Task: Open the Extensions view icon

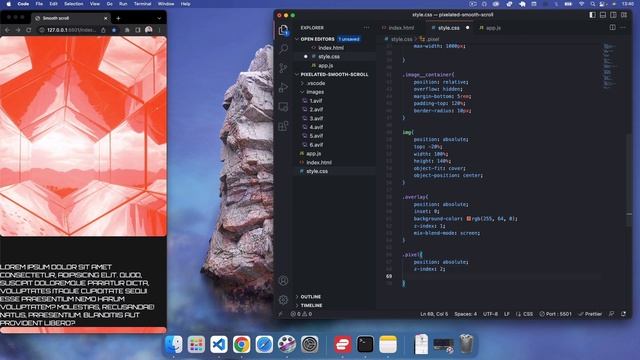Action: click(283, 126)
